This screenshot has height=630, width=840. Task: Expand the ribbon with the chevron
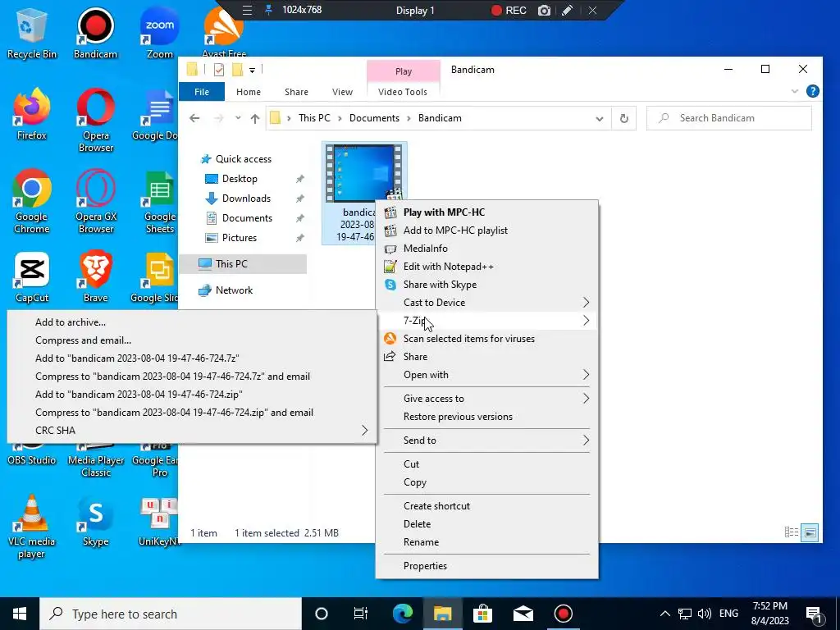pos(794,92)
